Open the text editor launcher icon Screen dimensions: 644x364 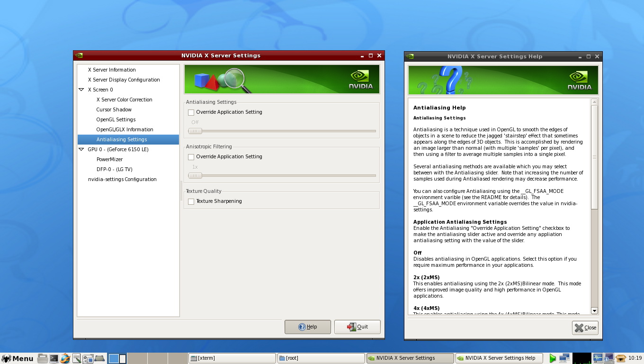coord(76,358)
